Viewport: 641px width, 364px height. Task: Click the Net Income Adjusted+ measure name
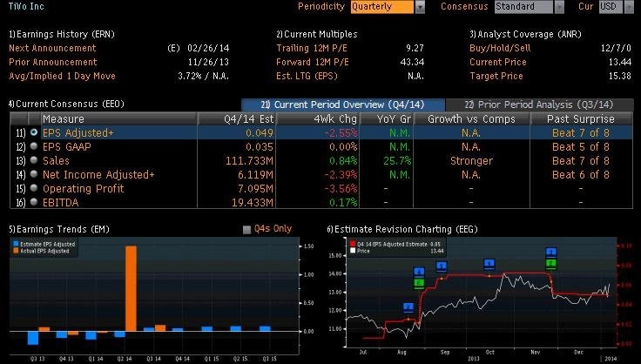tap(98, 174)
